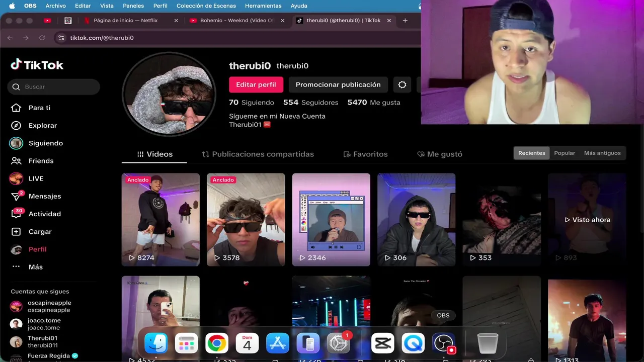Switch to the Me gustó tab
This screenshot has width=644, height=362.
[x=440, y=154]
